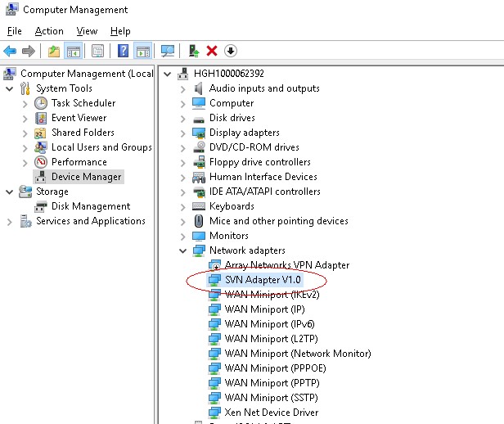Click the blue Help question mark icon

click(x=123, y=51)
